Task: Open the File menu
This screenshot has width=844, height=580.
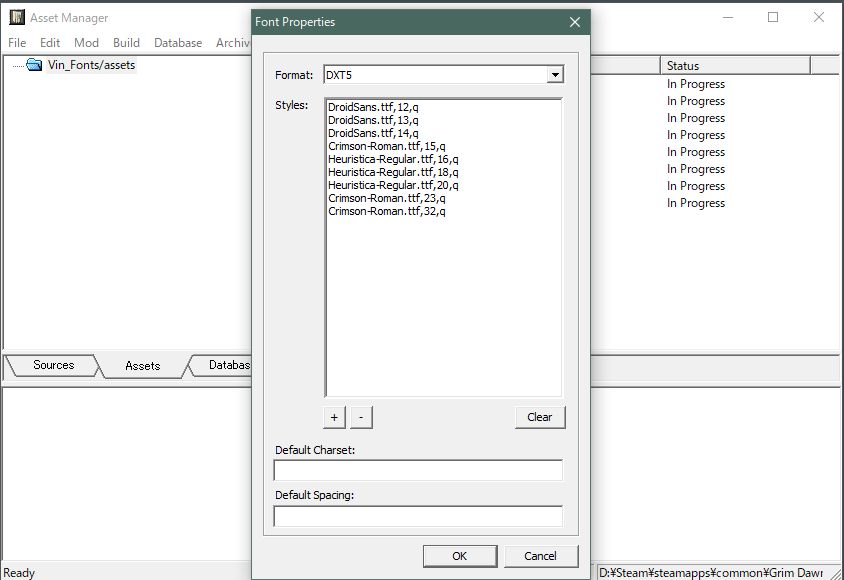Action: [19, 43]
